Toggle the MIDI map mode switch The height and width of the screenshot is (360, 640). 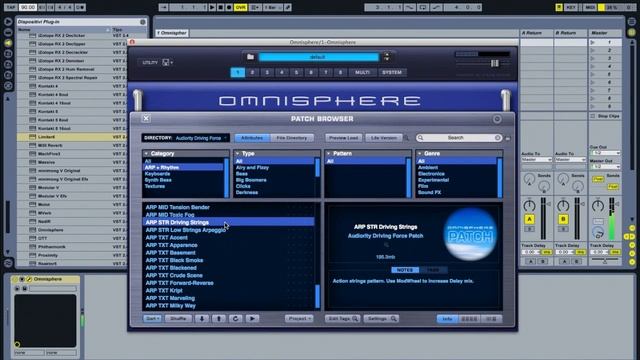click(590, 7)
